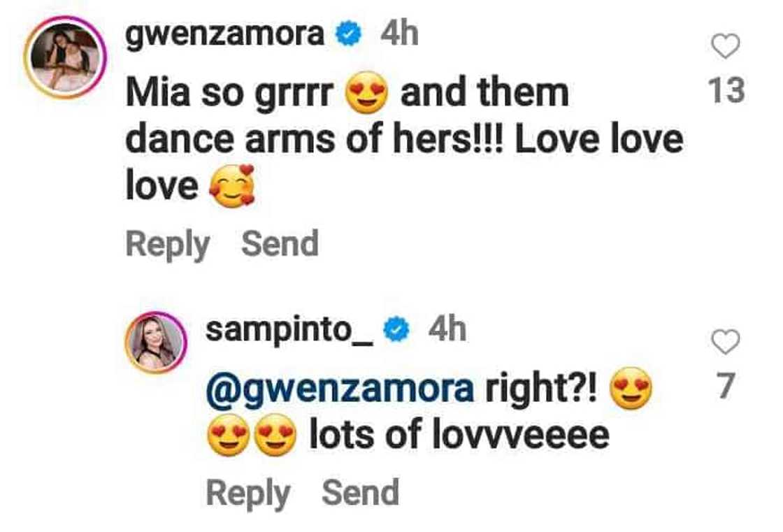Click the verified badge next to sampinto_
Screen dimensions: 783x532
pos(397,330)
